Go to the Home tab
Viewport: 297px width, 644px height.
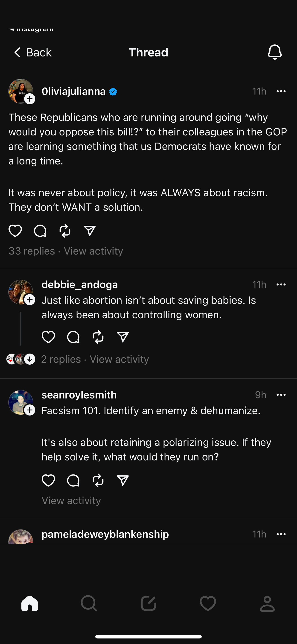pyautogui.click(x=30, y=603)
